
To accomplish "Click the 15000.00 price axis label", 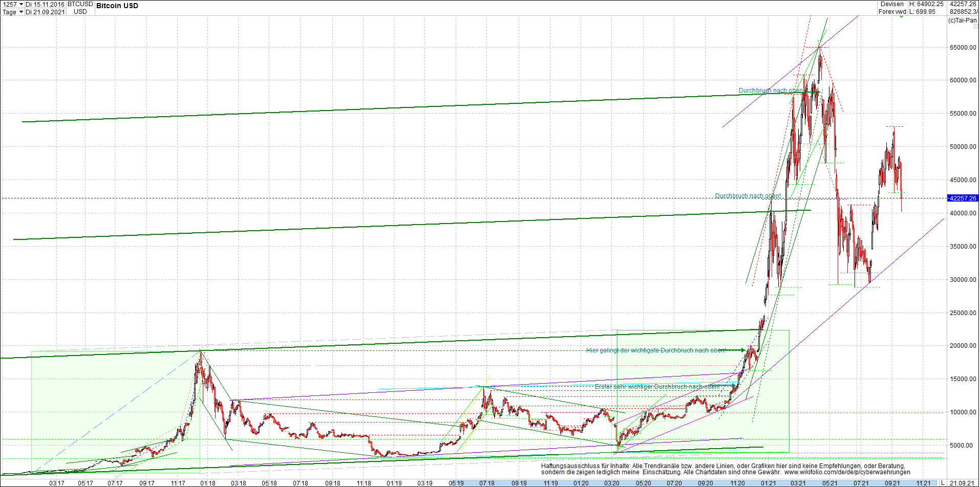I will point(963,379).
